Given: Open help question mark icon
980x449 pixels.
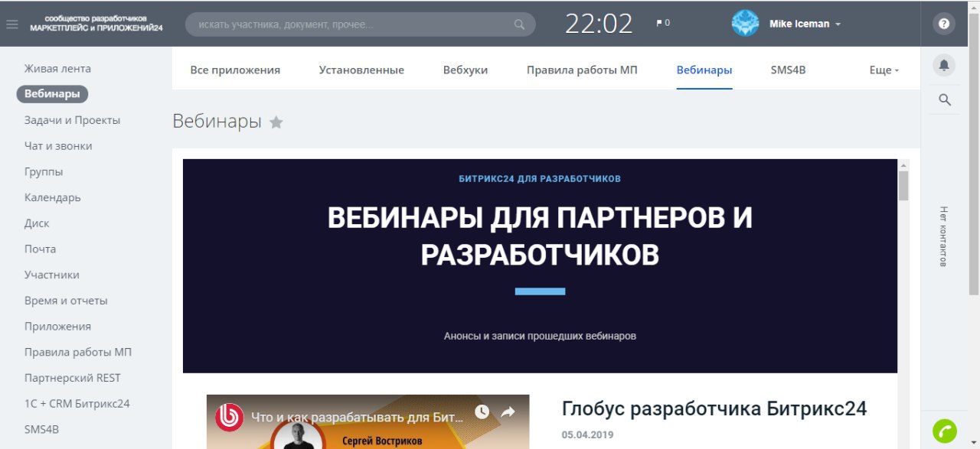Looking at the screenshot, I should point(944,24).
